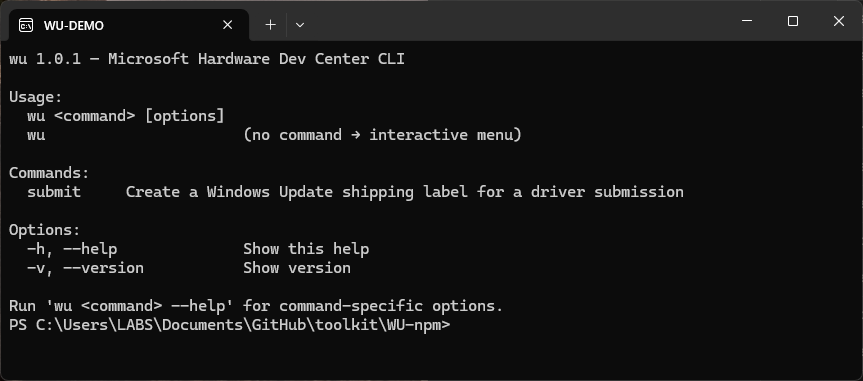Click the 'Usage:' heading text

click(x=36, y=97)
